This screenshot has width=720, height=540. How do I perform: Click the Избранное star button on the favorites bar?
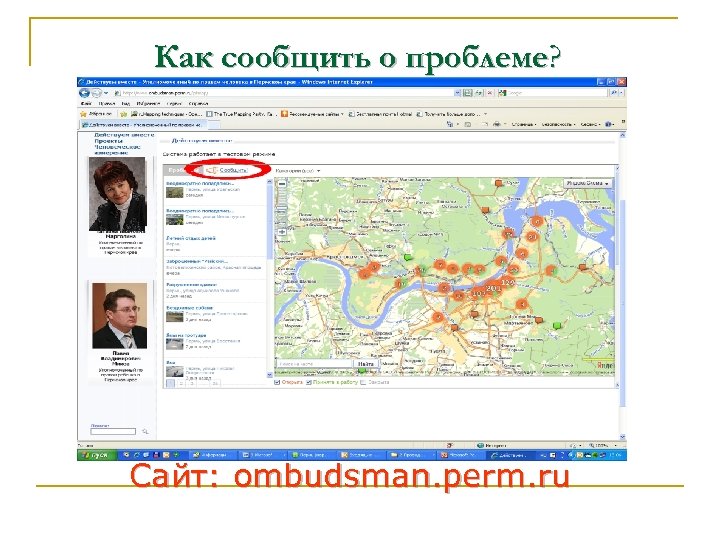96,114
